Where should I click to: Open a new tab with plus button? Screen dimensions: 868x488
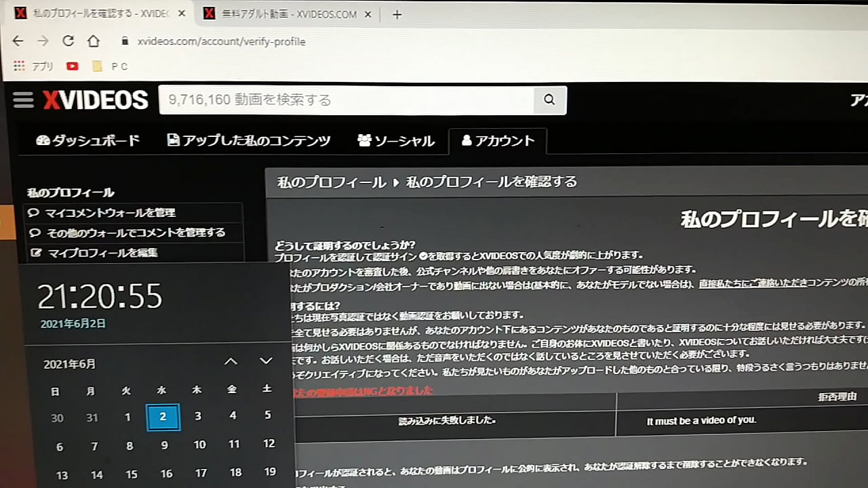(x=397, y=14)
